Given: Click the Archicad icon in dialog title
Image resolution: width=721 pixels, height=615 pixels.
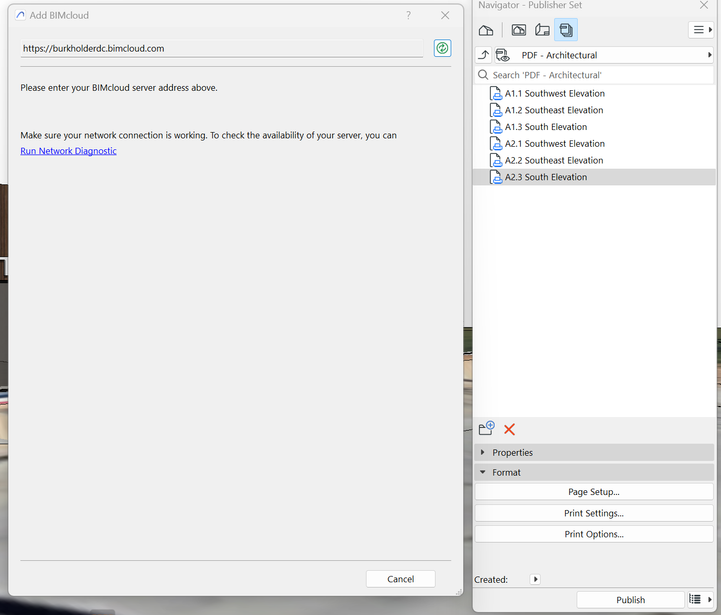Looking at the screenshot, I should click(20, 15).
